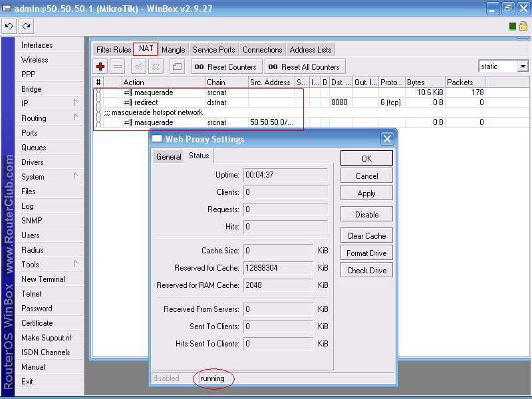
Task: Open ISDN Channels in sidebar
Action: [x=49, y=352]
